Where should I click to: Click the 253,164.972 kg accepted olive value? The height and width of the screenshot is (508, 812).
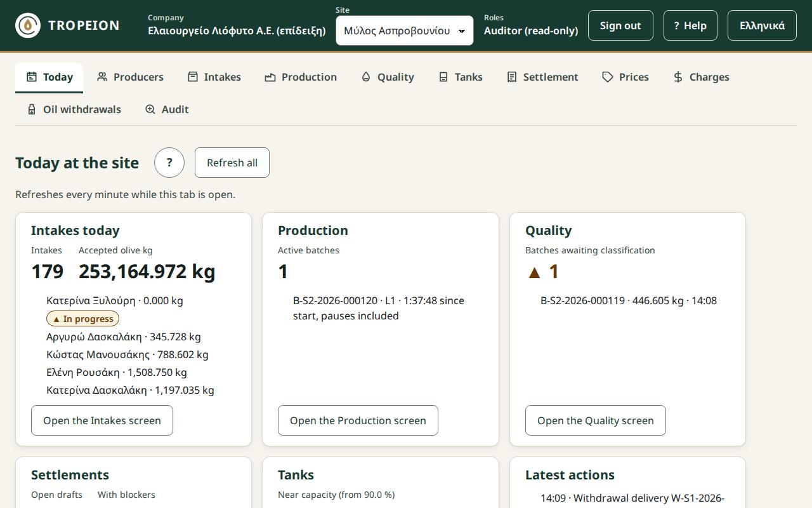click(147, 271)
